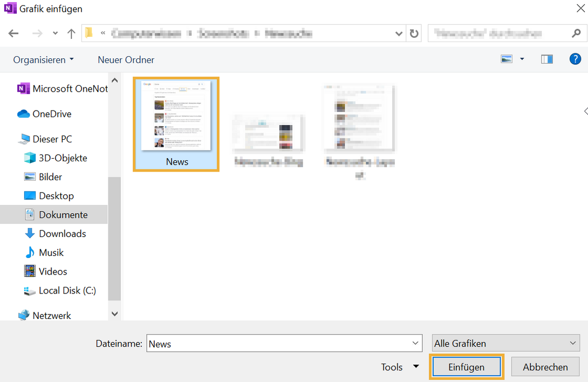
Task: Open the Videos folder
Action: [x=45, y=271]
